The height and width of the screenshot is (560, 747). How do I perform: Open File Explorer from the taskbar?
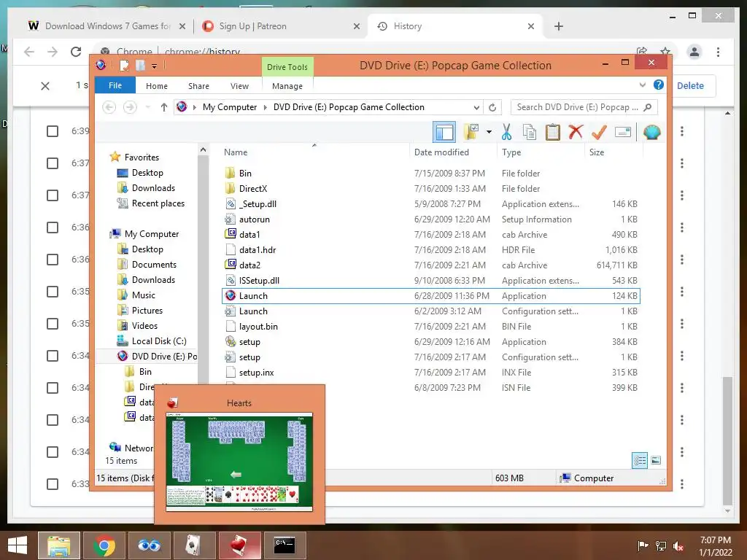(59, 545)
